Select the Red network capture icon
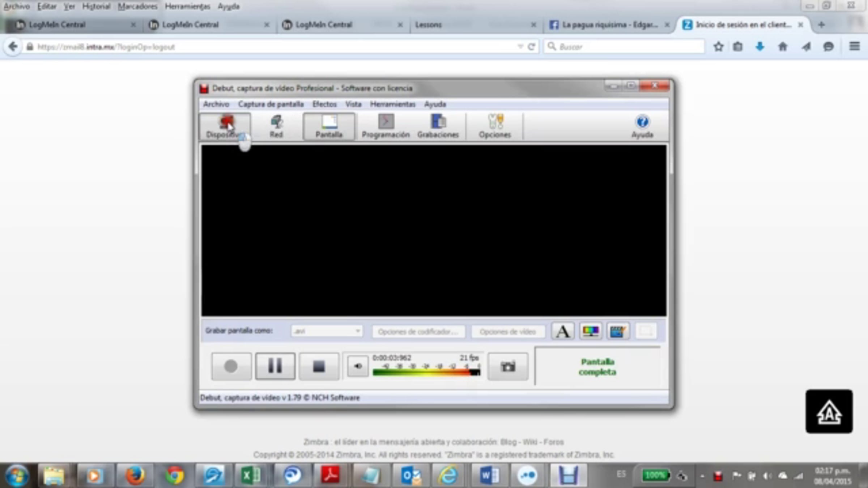This screenshot has height=488, width=868. coord(276,126)
